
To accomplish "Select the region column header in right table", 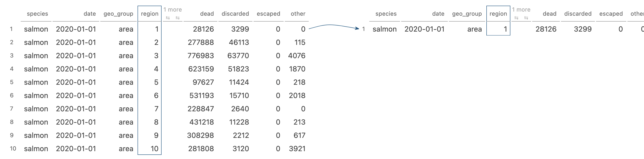I will pyautogui.click(x=498, y=14).
